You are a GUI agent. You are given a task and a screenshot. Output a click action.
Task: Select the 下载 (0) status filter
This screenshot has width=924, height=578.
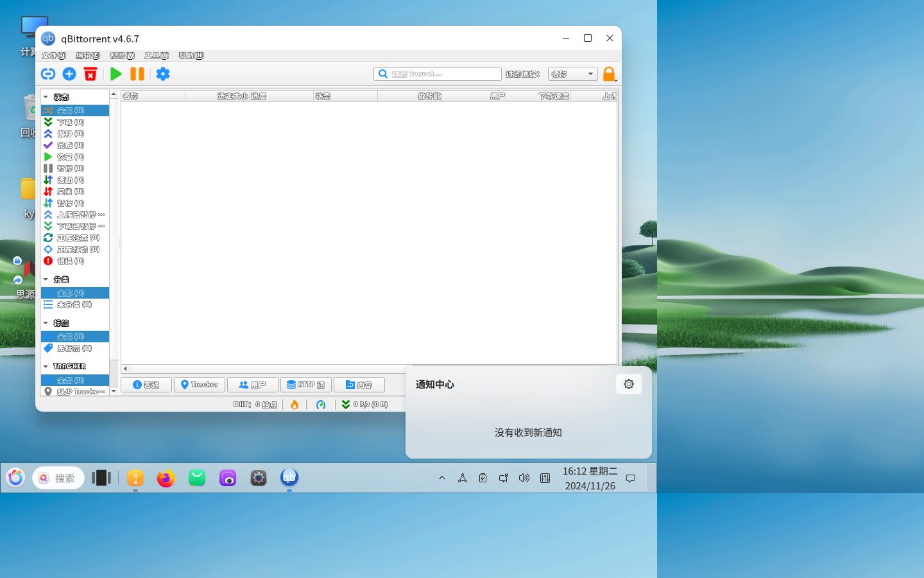click(71, 122)
